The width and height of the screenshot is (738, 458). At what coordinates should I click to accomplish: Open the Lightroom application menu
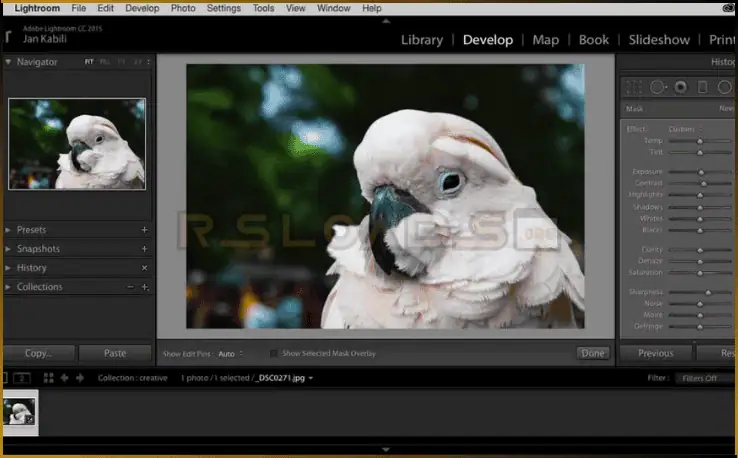(37, 8)
